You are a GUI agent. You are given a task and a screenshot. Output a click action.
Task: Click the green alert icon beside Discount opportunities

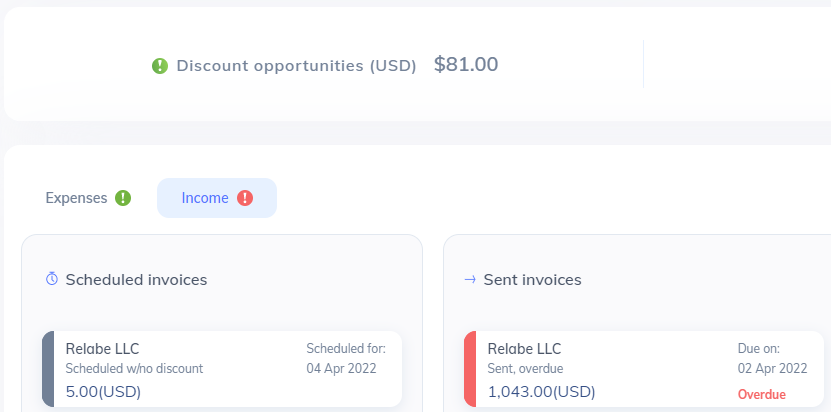(x=160, y=66)
